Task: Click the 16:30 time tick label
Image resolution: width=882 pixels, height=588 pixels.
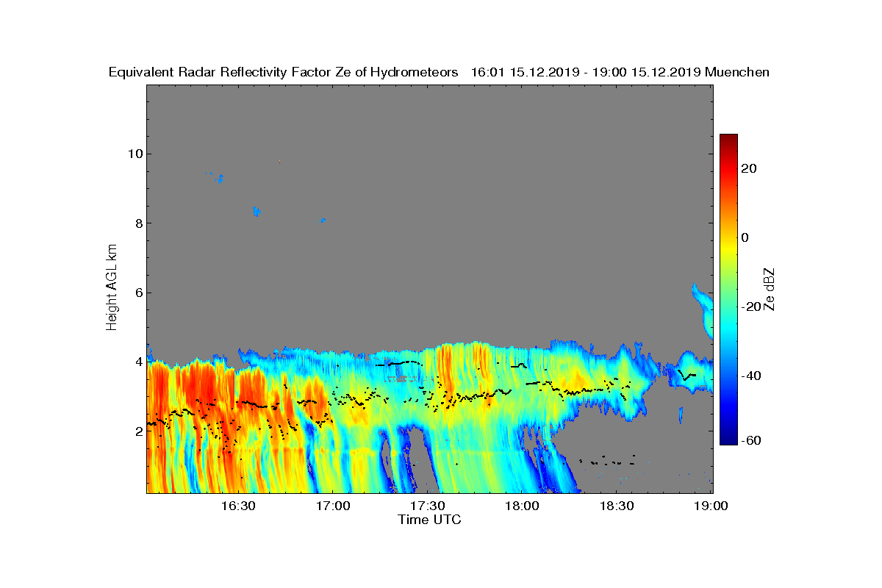Action: click(237, 506)
